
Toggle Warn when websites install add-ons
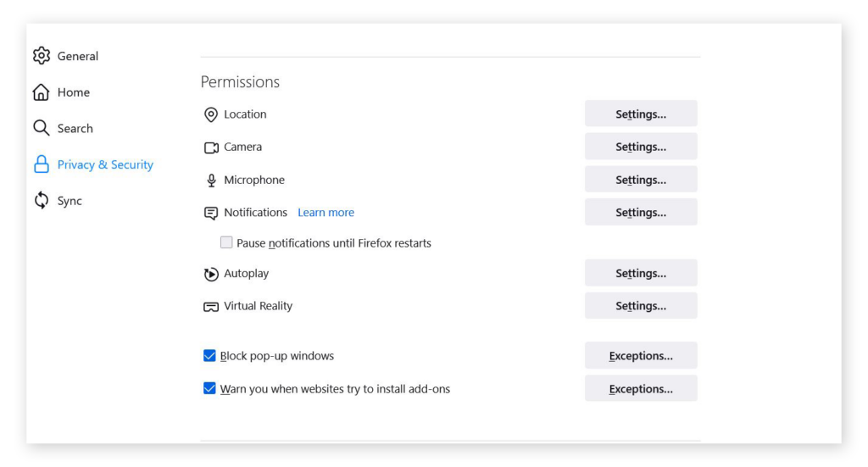(x=209, y=389)
